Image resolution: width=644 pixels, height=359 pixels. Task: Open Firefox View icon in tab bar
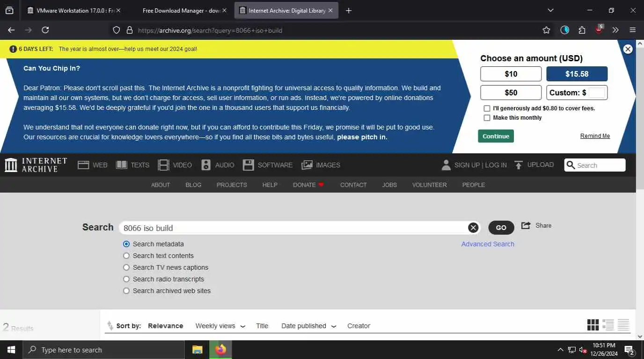(x=9, y=10)
